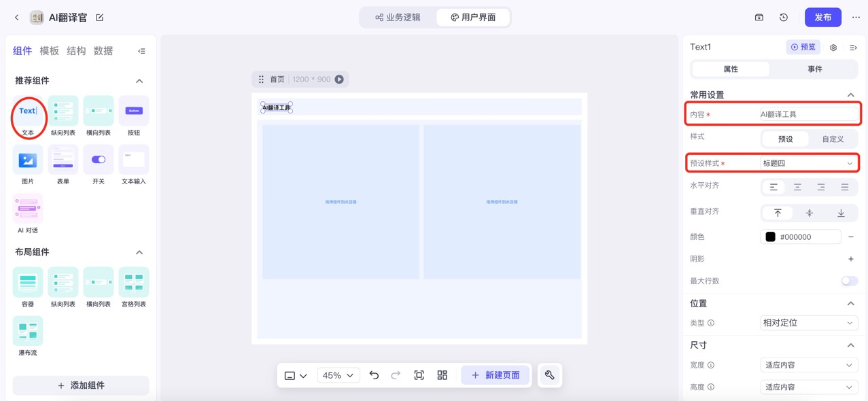Click the wrench tool icon near bottom toolbar
868x401 pixels.
click(549, 374)
